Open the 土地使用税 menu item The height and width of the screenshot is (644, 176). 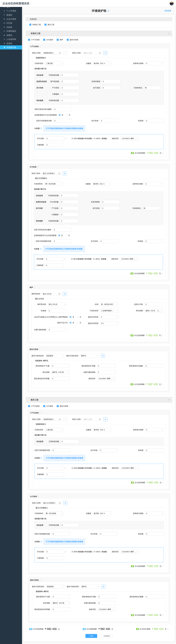tap(11, 39)
